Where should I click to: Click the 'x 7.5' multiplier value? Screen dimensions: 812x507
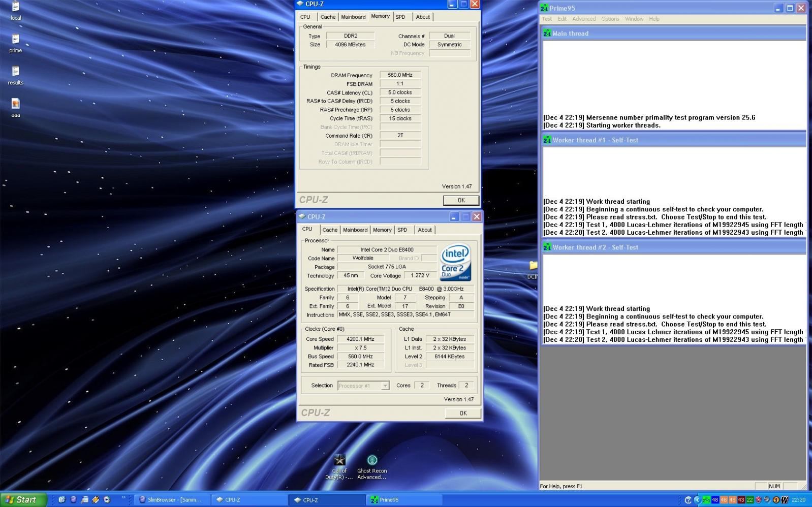pyautogui.click(x=361, y=348)
